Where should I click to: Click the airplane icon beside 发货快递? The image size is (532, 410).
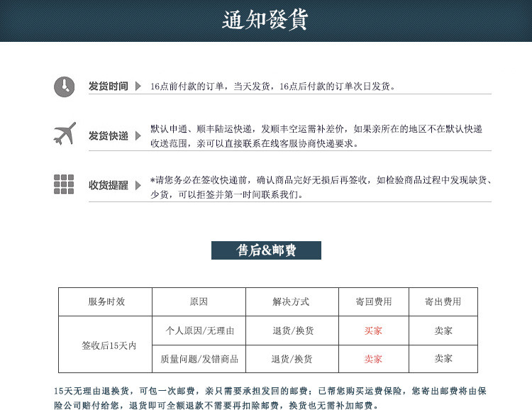point(65,134)
